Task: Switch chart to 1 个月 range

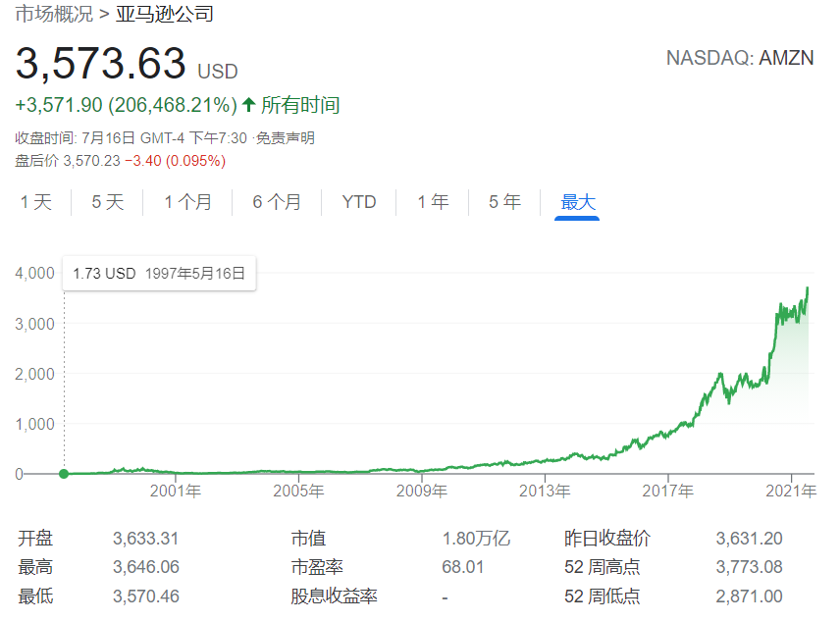Action: point(187,202)
